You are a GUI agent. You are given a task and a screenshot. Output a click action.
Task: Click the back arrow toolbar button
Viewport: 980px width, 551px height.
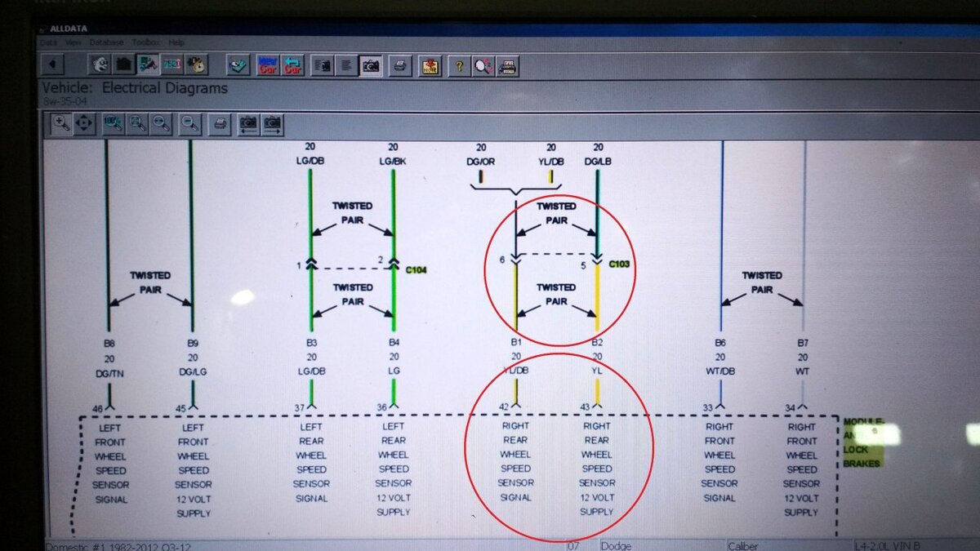coord(53,64)
